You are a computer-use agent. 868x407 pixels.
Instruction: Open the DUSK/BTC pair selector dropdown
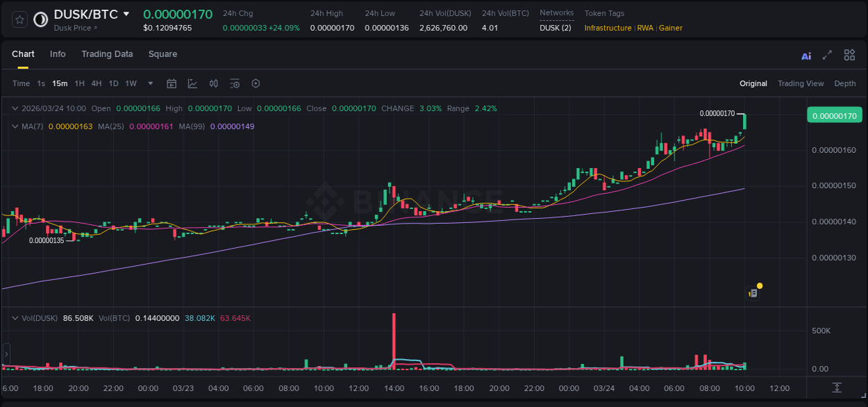(x=126, y=14)
